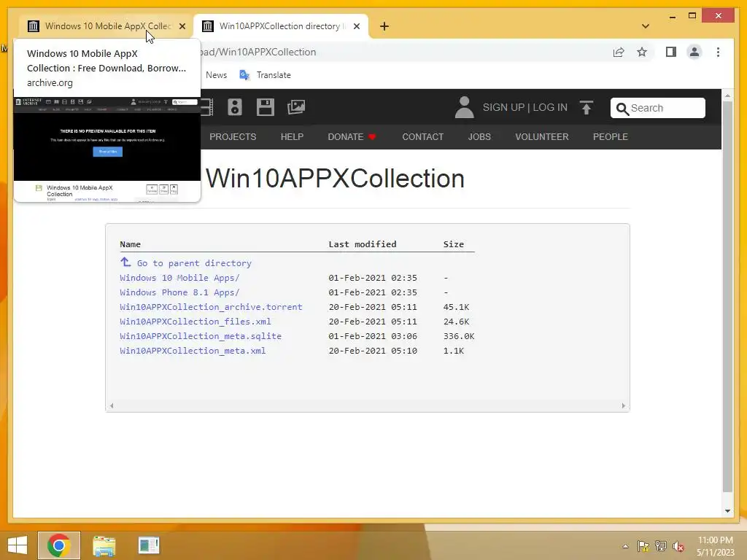Open the PEOPLE menu item
This screenshot has width=747, height=560.
[x=611, y=136]
